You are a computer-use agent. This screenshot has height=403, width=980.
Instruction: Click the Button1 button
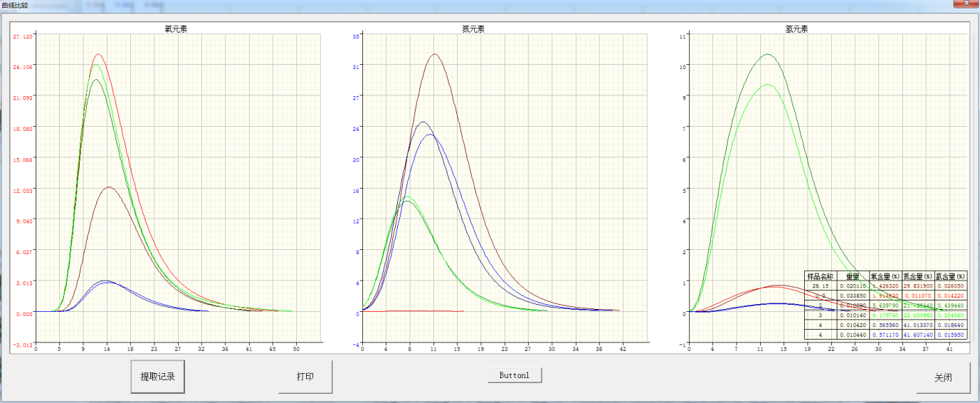[515, 375]
